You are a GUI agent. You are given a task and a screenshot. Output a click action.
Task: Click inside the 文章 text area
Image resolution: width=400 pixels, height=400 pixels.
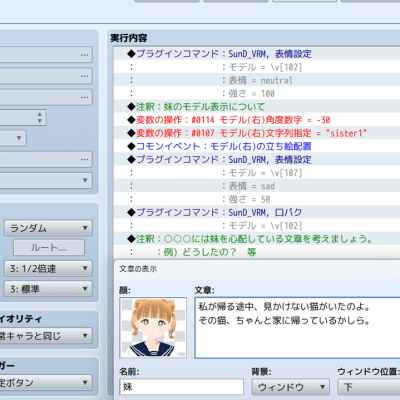click(297, 328)
